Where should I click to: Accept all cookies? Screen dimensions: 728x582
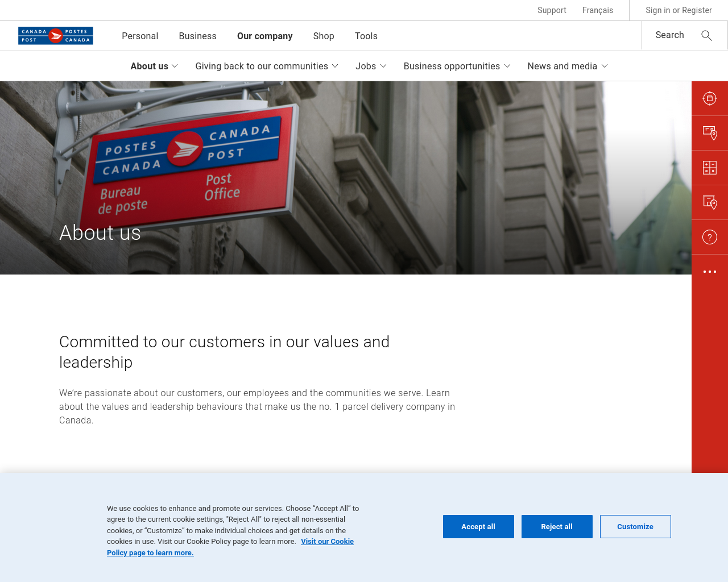[x=478, y=526]
